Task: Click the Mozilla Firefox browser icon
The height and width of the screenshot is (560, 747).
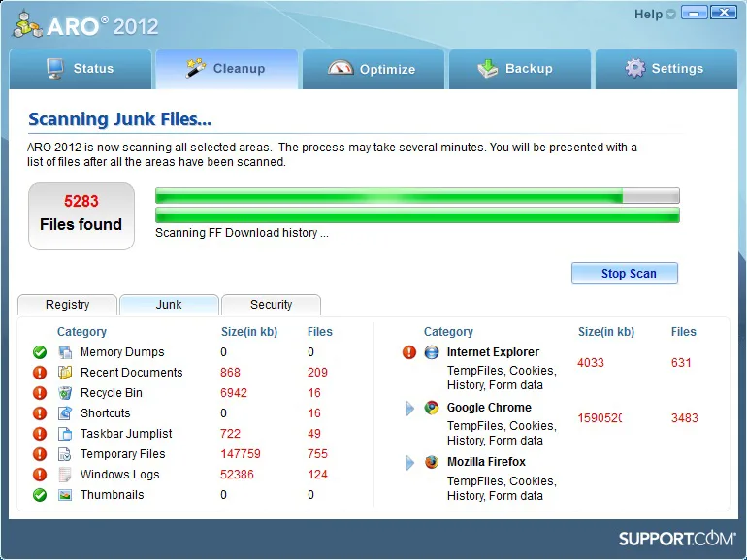Action: point(432,462)
